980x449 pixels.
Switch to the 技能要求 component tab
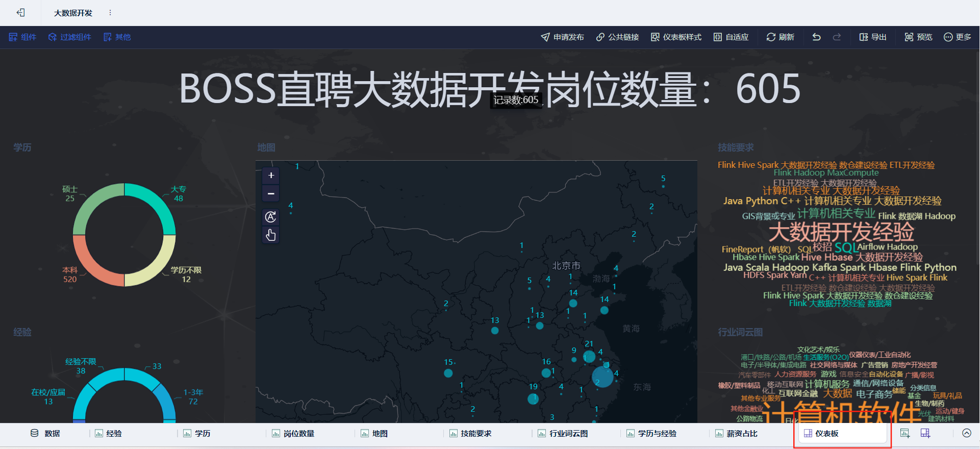(x=470, y=434)
